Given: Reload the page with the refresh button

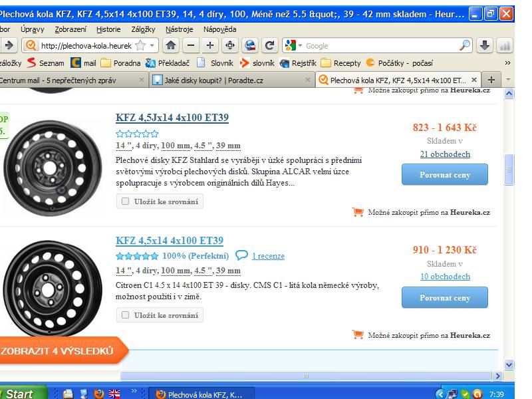Looking at the screenshot, I should pyautogui.click(x=270, y=45).
